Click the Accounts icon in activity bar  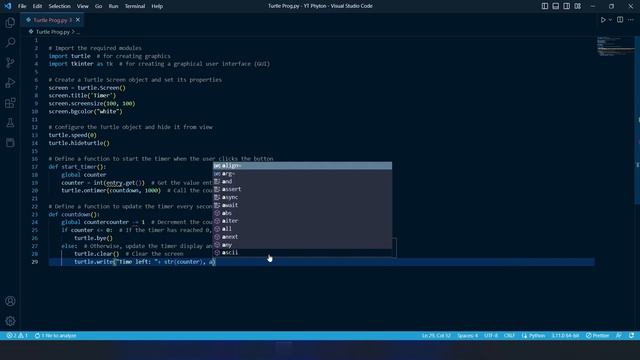point(10,301)
